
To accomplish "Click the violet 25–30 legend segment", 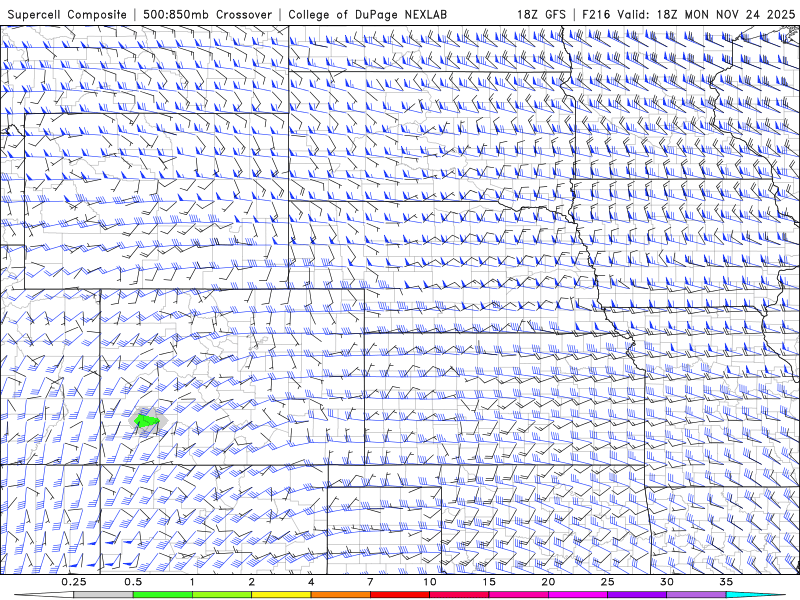I will coord(637,595).
